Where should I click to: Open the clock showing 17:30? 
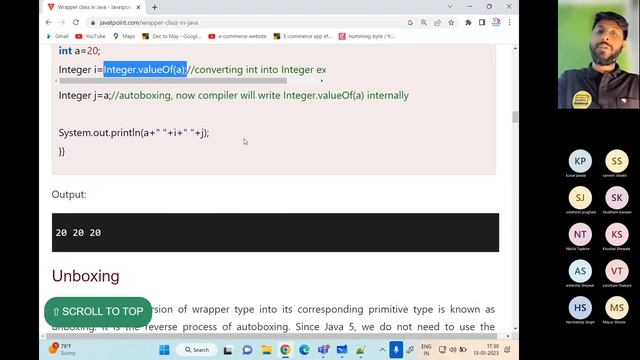click(x=487, y=350)
